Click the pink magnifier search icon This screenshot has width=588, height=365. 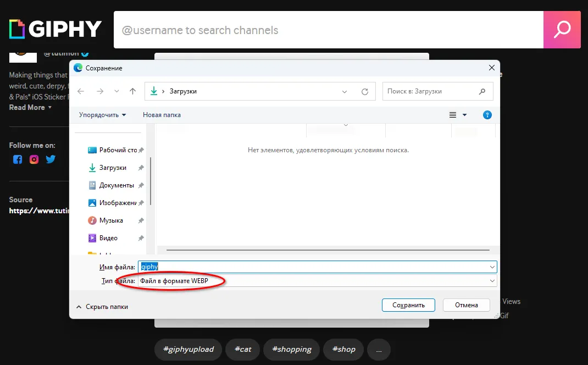(x=562, y=29)
